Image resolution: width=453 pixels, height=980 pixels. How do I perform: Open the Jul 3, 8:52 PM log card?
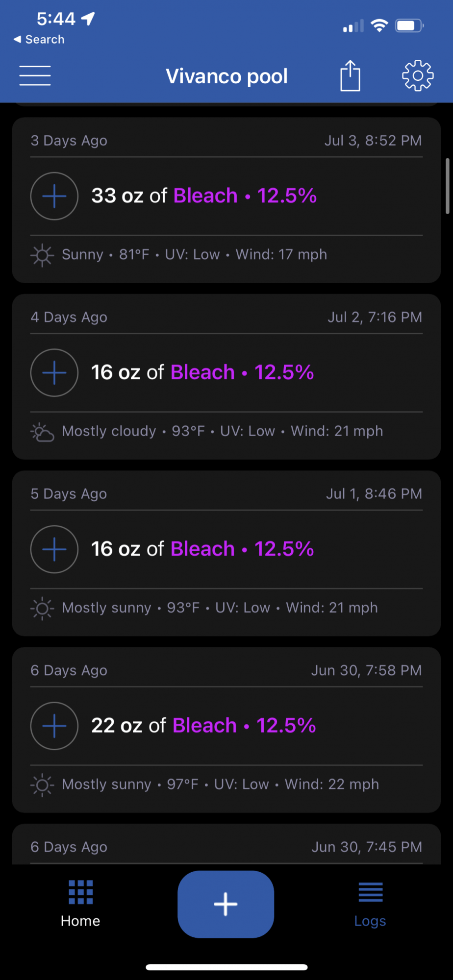[x=226, y=200]
